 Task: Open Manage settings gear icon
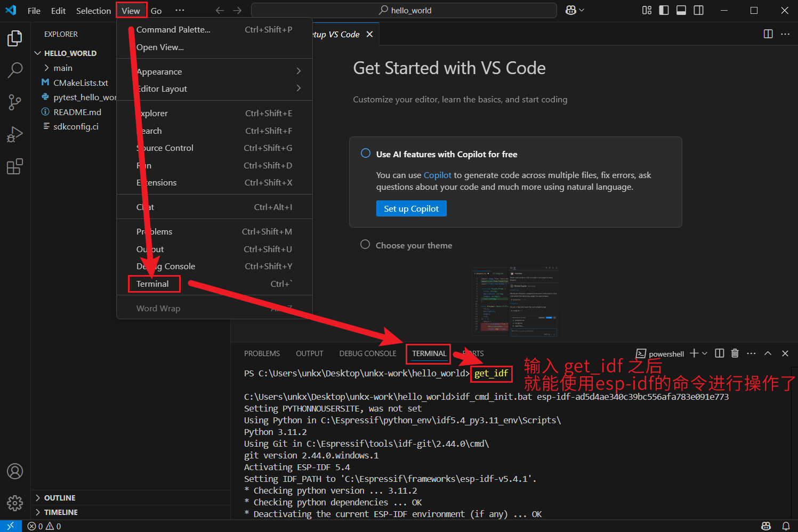pos(14,503)
